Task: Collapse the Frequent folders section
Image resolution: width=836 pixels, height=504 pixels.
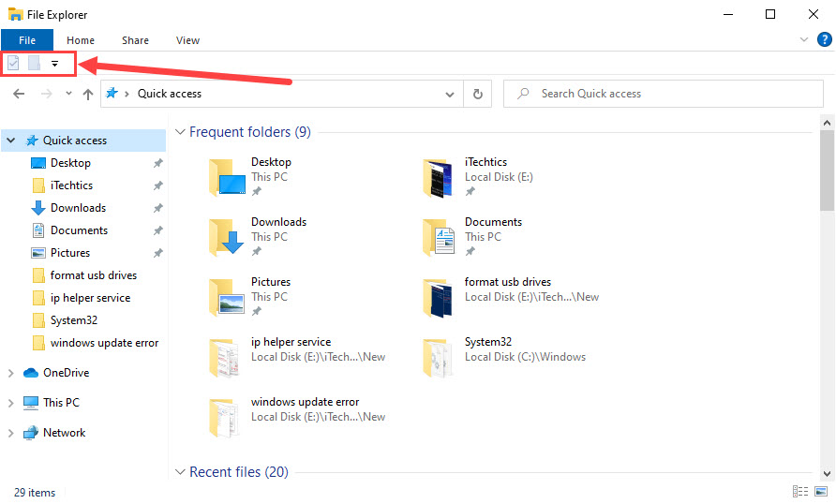Action: (180, 132)
